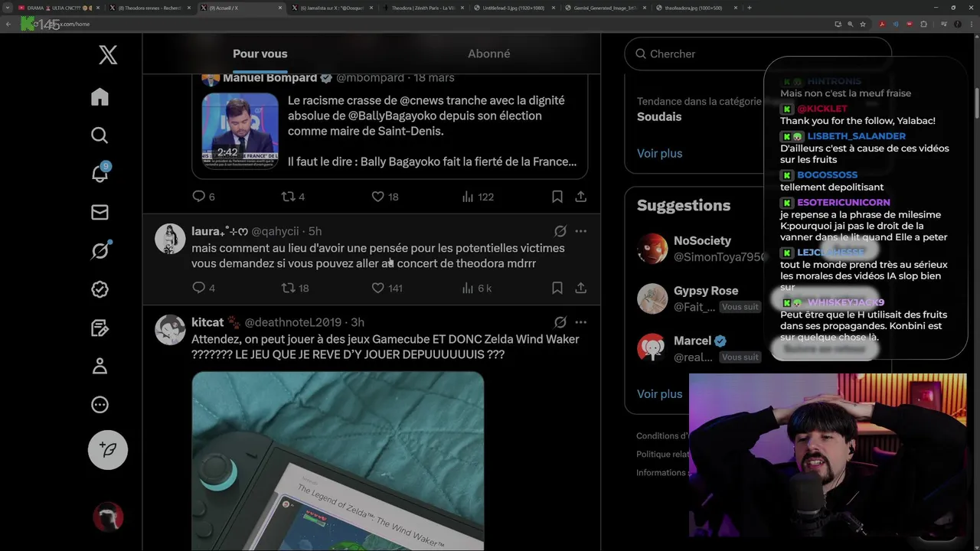This screenshot has width=980, height=551.
Task: Open the Grok action on laura's post
Action: click(x=560, y=231)
